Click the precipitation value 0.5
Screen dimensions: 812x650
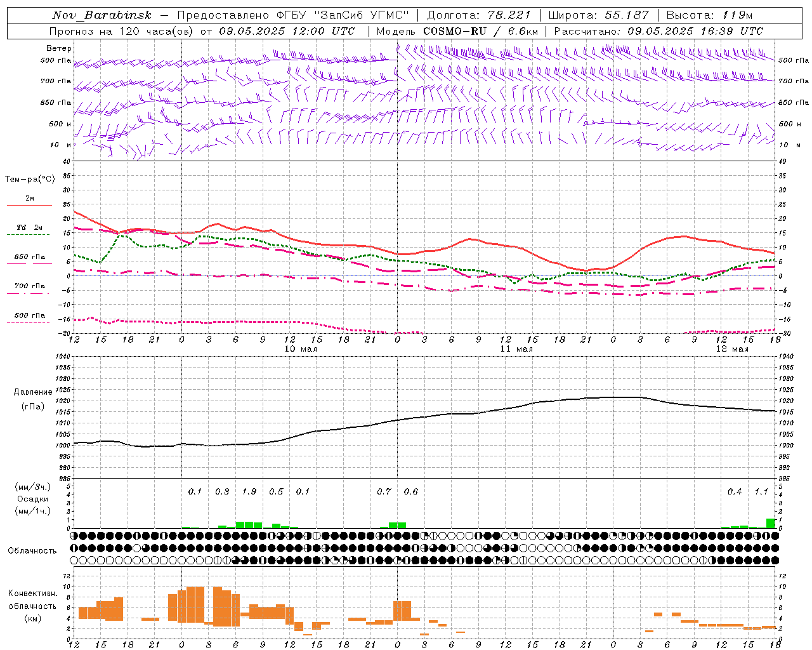coord(276,491)
